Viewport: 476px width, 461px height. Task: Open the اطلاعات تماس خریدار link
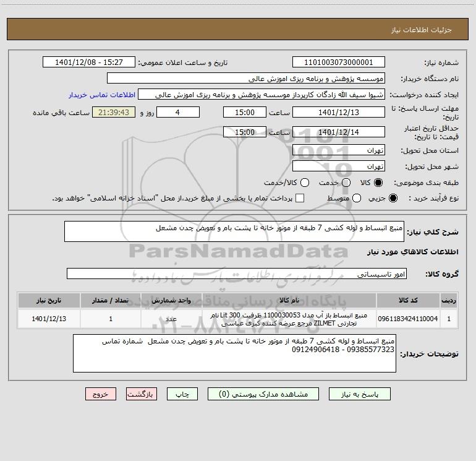tap(102, 95)
